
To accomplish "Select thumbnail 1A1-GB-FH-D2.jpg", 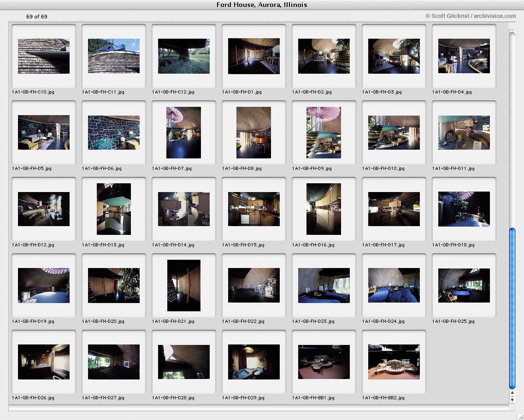I will 324,56.
